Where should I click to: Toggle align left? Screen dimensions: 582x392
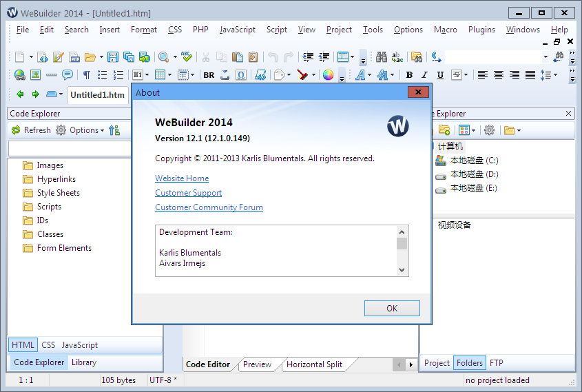click(483, 75)
